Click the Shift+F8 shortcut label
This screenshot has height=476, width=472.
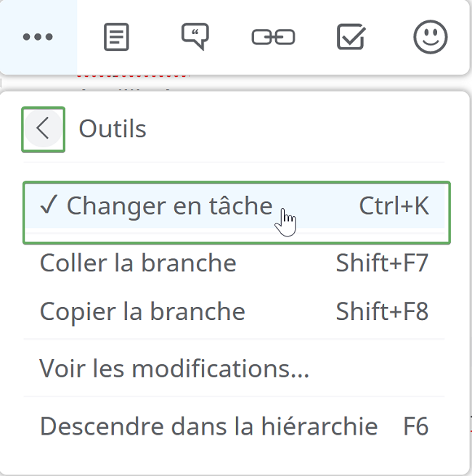click(x=382, y=311)
